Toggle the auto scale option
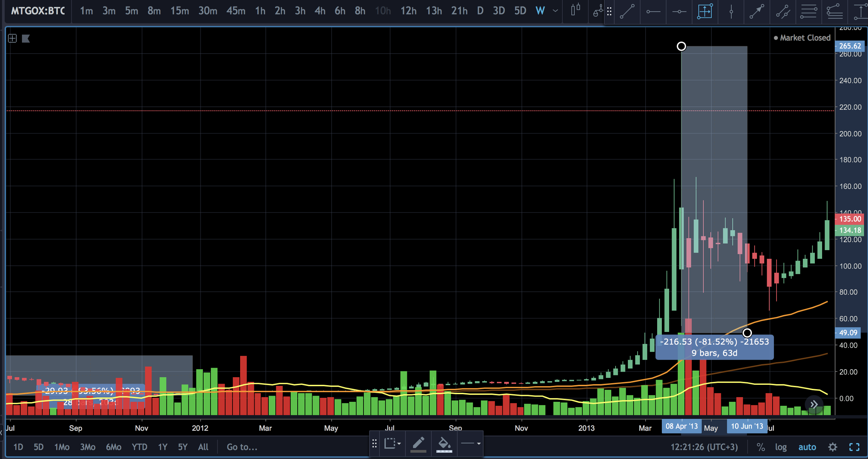This screenshot has width=868, height=459. pos(807,447)
